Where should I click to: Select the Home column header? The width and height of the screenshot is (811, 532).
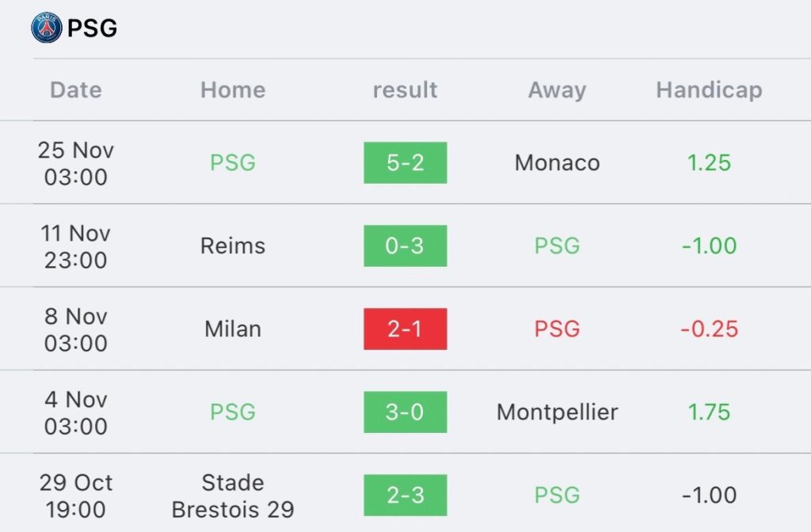coord(233,90)
